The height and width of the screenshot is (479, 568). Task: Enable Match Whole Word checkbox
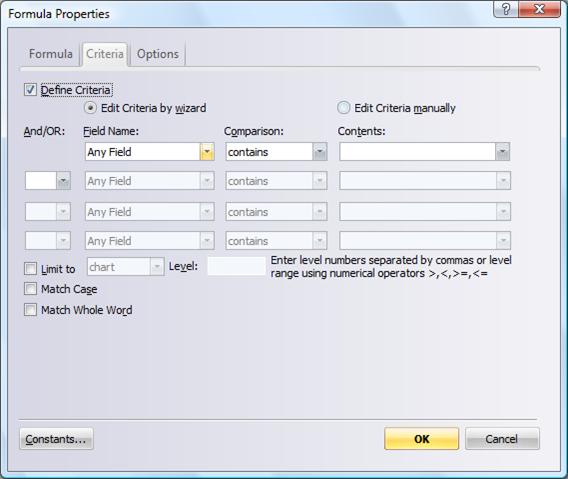[30, 310]
